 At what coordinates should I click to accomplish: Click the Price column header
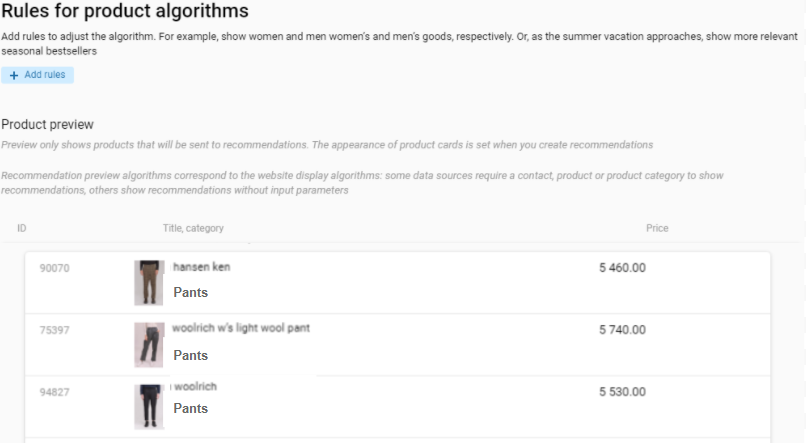click(657, 228)
